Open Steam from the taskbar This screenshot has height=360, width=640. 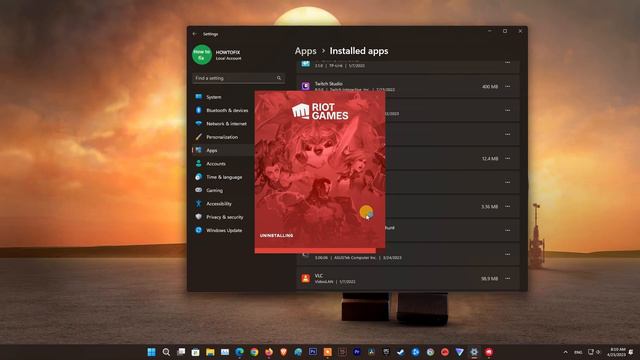[x=401, y=352]
